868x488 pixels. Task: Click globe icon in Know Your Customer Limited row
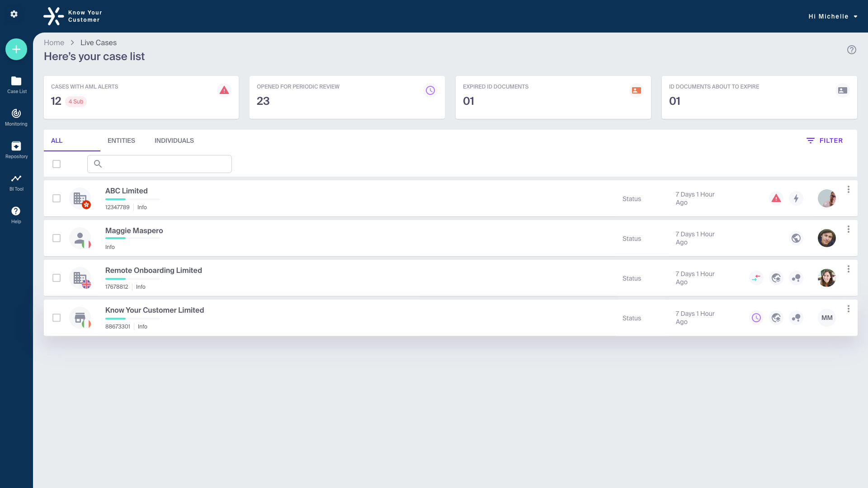(x=776, y=318)
